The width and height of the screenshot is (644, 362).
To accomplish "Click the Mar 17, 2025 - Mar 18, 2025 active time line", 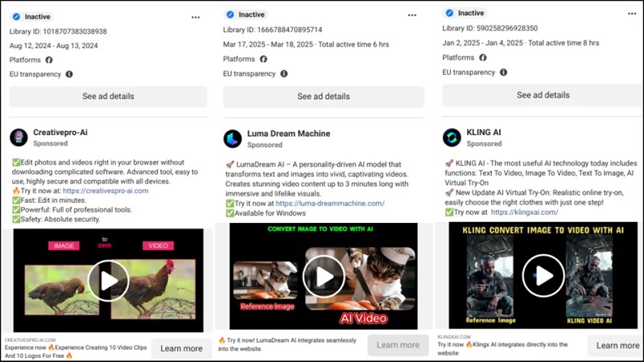I will click(x=306, y=44).
